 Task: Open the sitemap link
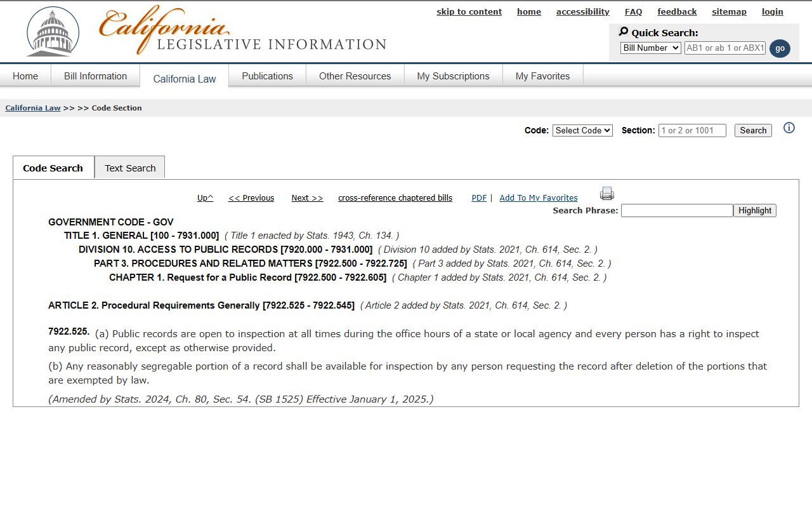pos(729,11)
